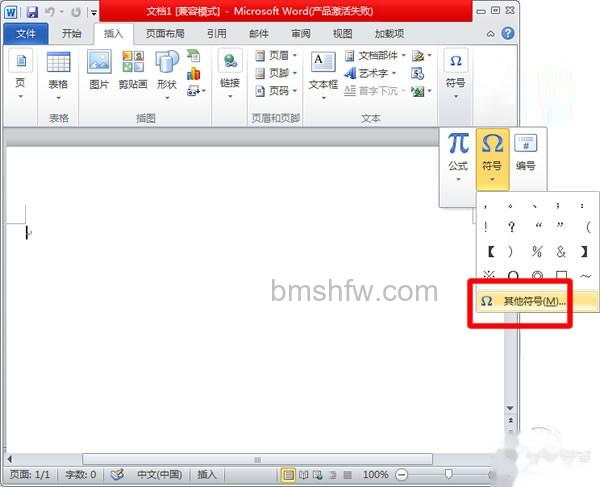Click the Word Help question mark icon

[x=507, y=34]
